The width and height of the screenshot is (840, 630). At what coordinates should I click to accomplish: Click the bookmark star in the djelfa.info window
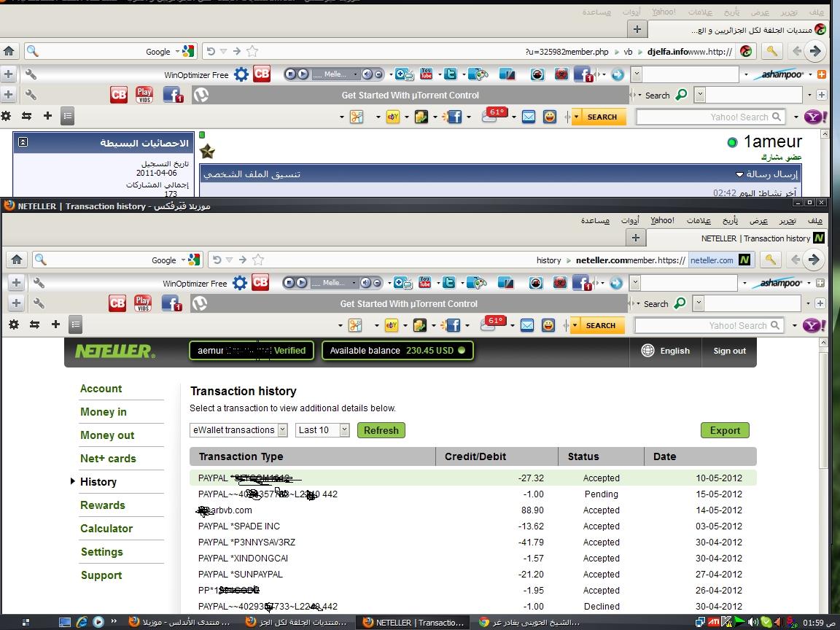click(x=252, y=52)
